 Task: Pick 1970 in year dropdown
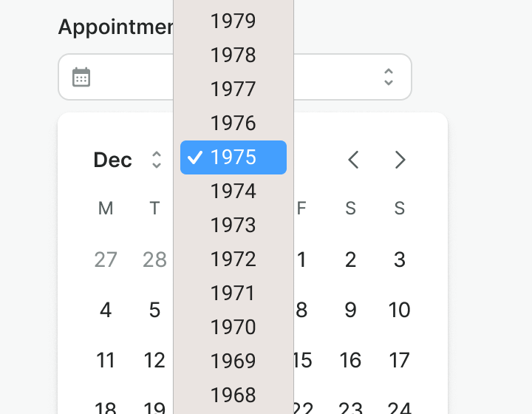[x=233, y=328]
